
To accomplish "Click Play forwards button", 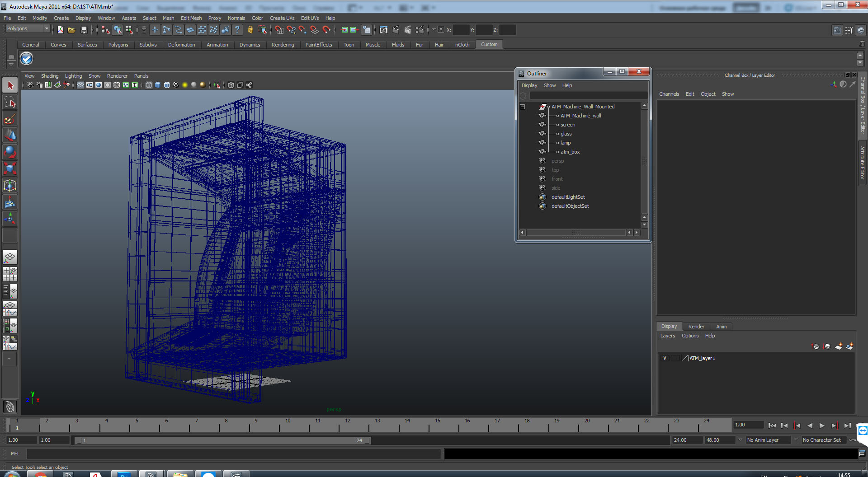I will (822, 426).
